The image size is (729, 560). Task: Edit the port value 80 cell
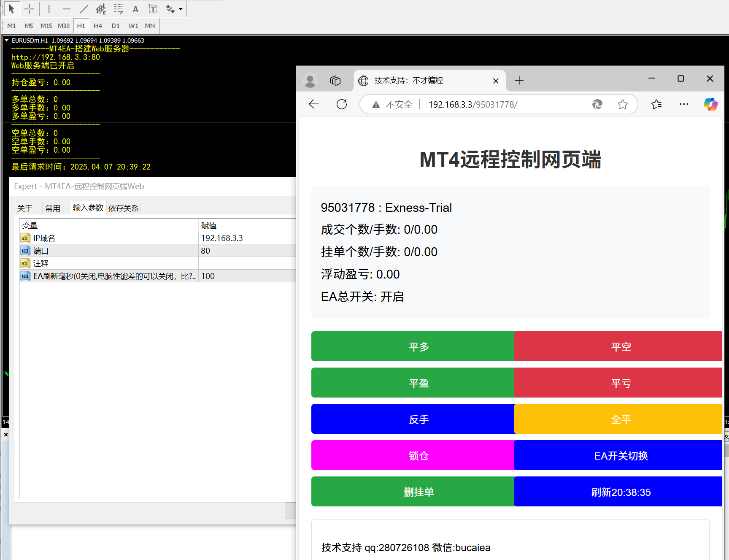(247, 251)
